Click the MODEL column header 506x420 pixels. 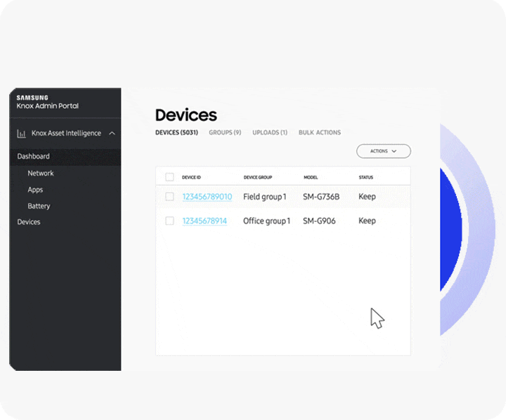point(311,178)
